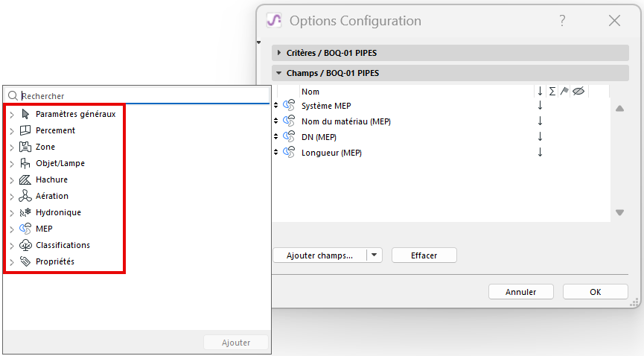The image size is (644, 356).
Task: Expand the Hachure group
Action: pyautogui.click(x=11, y=180)
